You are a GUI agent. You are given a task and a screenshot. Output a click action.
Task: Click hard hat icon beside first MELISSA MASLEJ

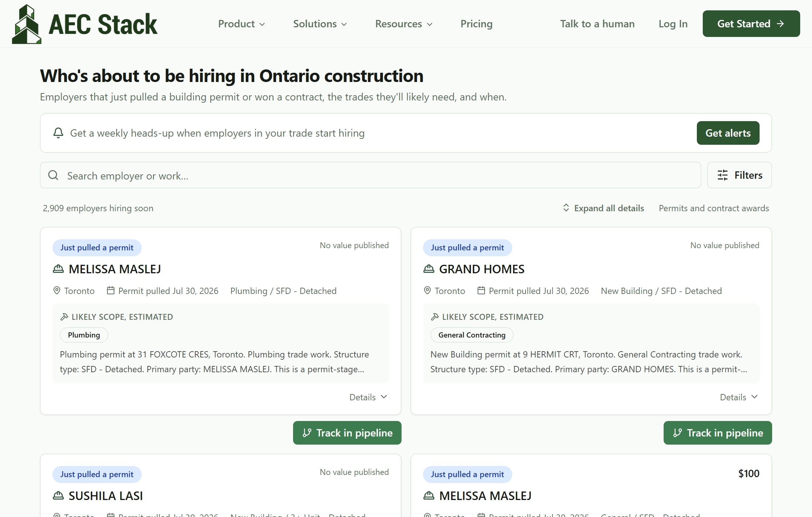[58, 269]
